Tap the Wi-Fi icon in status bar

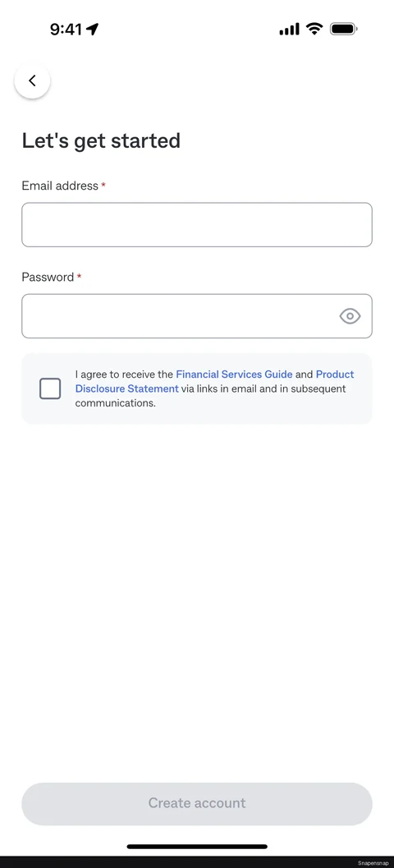pyautogui.click(x=315, y=29)
